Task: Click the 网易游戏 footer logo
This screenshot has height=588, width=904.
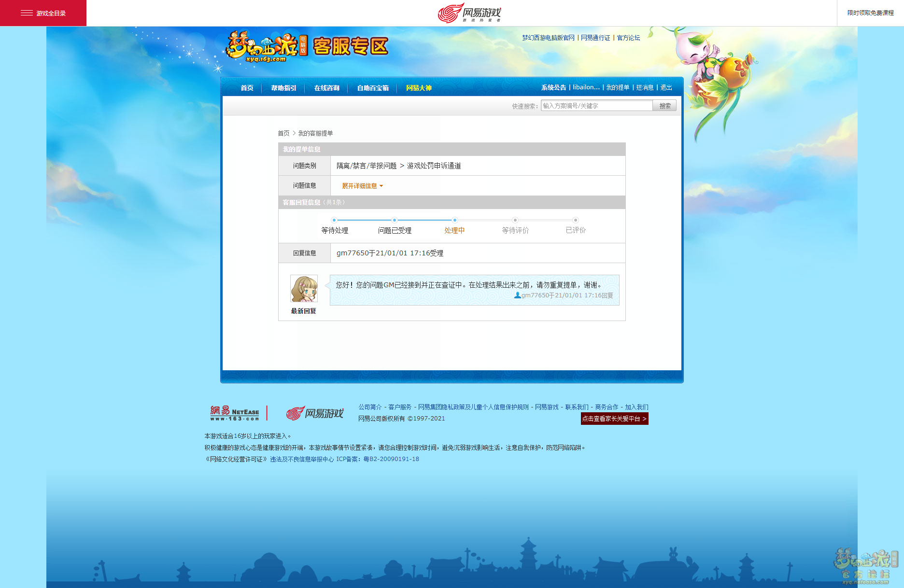Action: coord(315,413)
